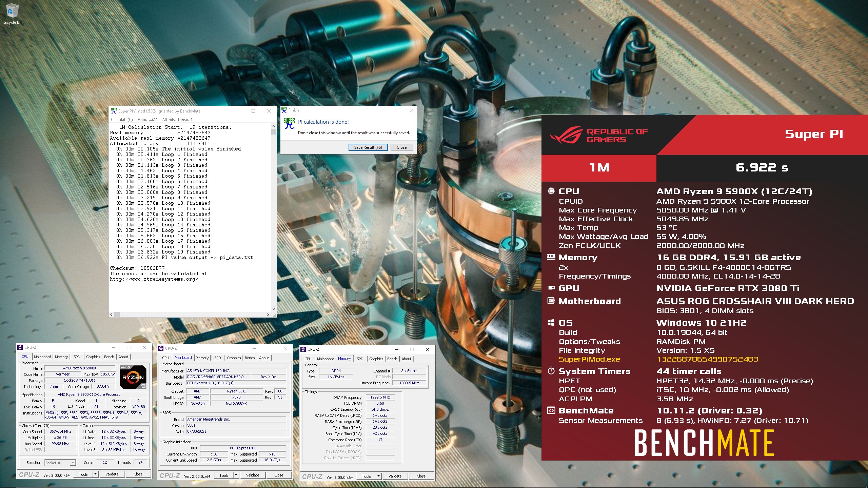This screenshot has height=488, width=868.
Task: Click the Memory module icon in BenchMate panel
Action: [551, 257]
